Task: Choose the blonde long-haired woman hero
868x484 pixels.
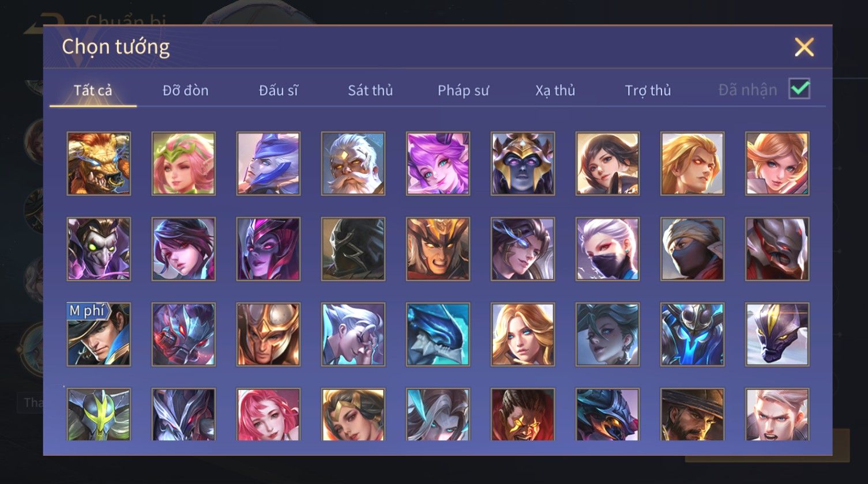Action: [523, 334]
